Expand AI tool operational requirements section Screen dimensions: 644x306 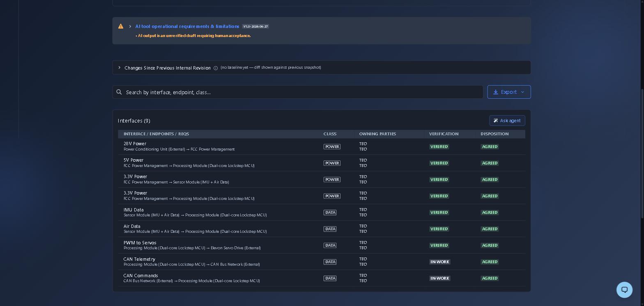click(x=130, y=26)
